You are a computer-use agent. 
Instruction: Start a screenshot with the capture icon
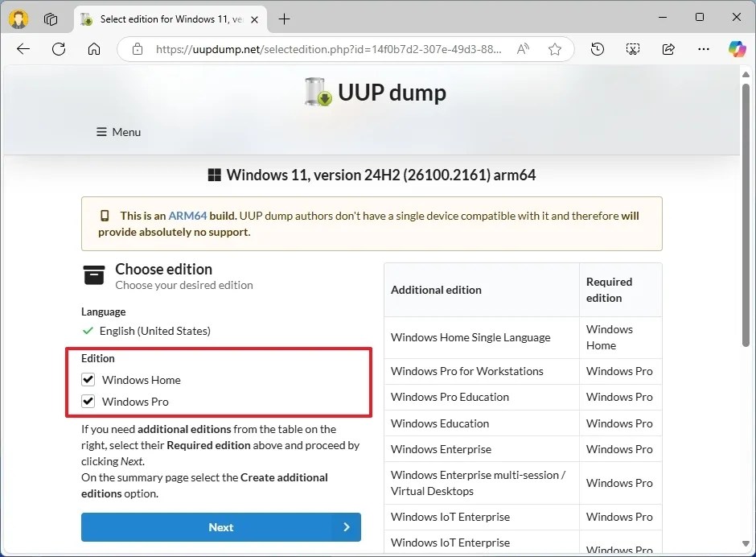(x=633, y=49)
